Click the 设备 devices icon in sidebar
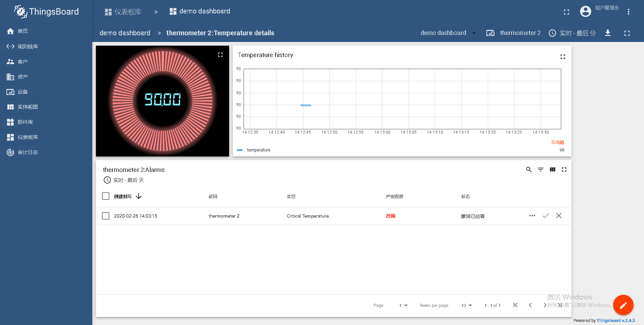The width and height of the screenshot is (644, 325). (x=10, y=92)
